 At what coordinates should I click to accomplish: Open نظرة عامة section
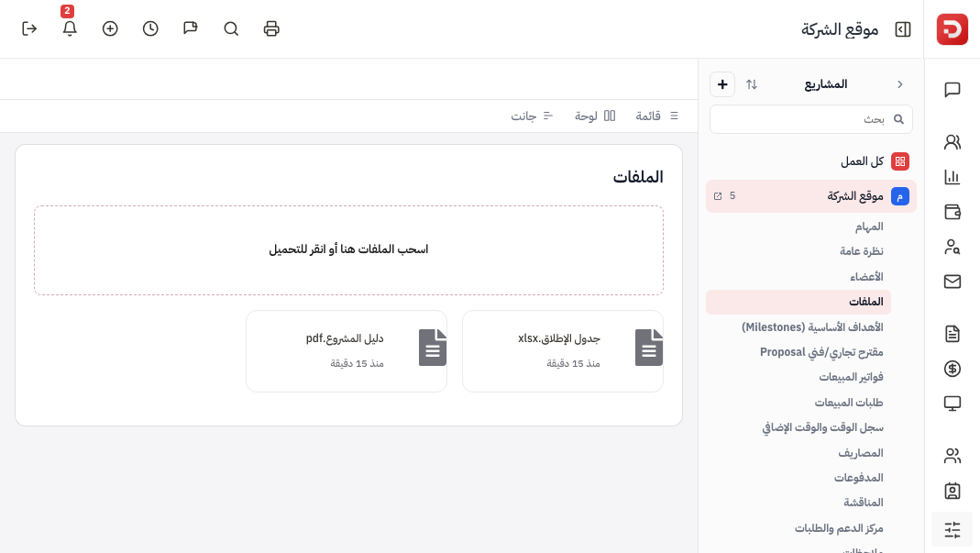tap(861, 251)
